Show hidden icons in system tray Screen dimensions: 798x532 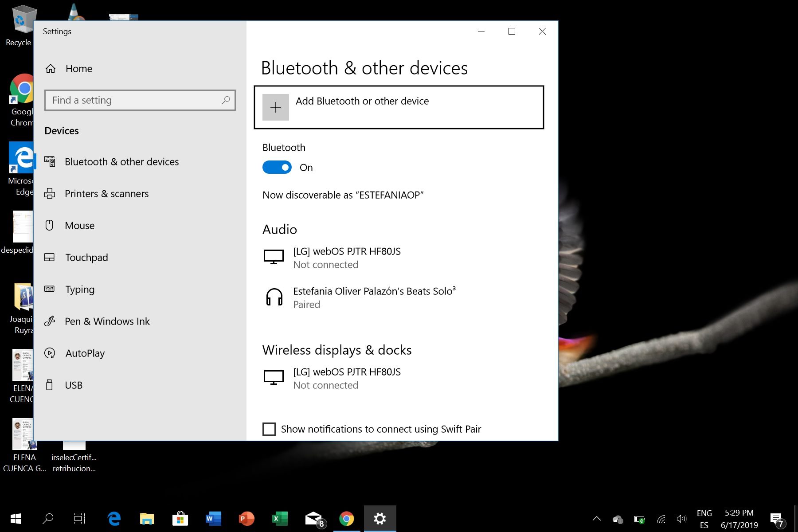click(597, 519)
